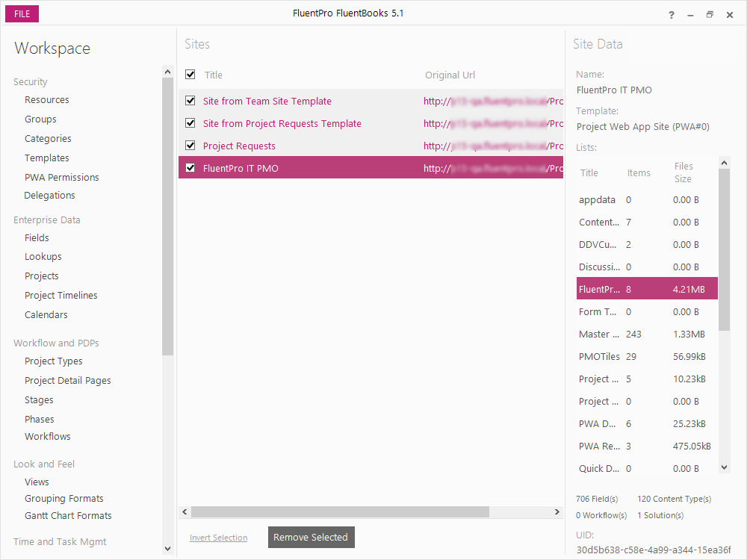This screenshot has width=747, height=560.
Task: Open PWA Permissions in sidebar
Action: click(62, 177)
